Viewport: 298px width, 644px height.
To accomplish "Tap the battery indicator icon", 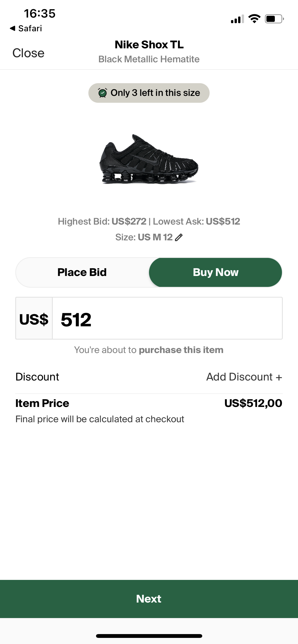I will (274, 19).
